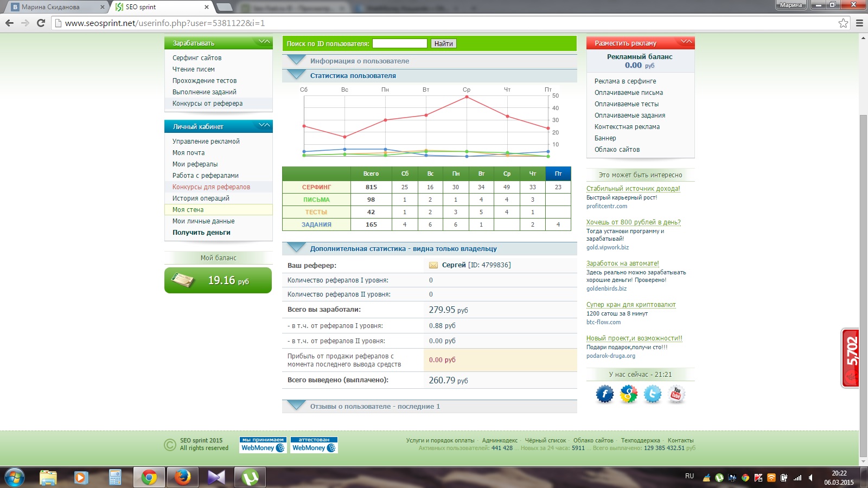Image resolution: width=868 pixels, height=488 pixels.
Task: Click the wallet balance icon 19.16 руб
Action: coord(218,280)
